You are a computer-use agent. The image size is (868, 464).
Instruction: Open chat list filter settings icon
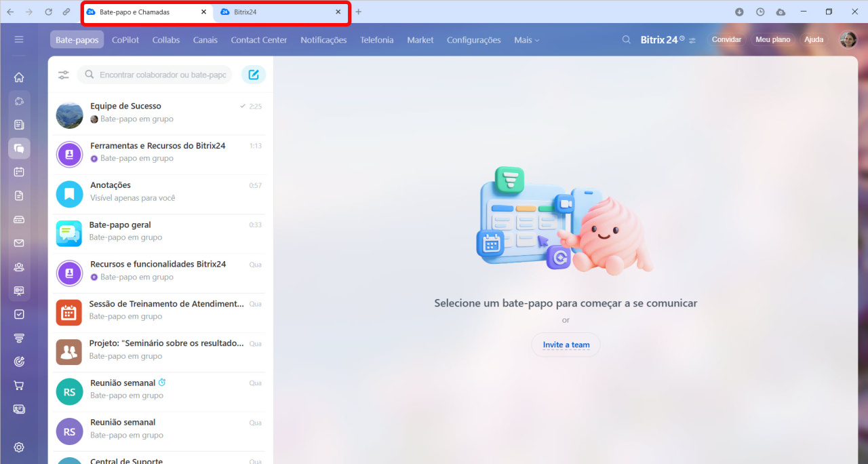point(64,75)
